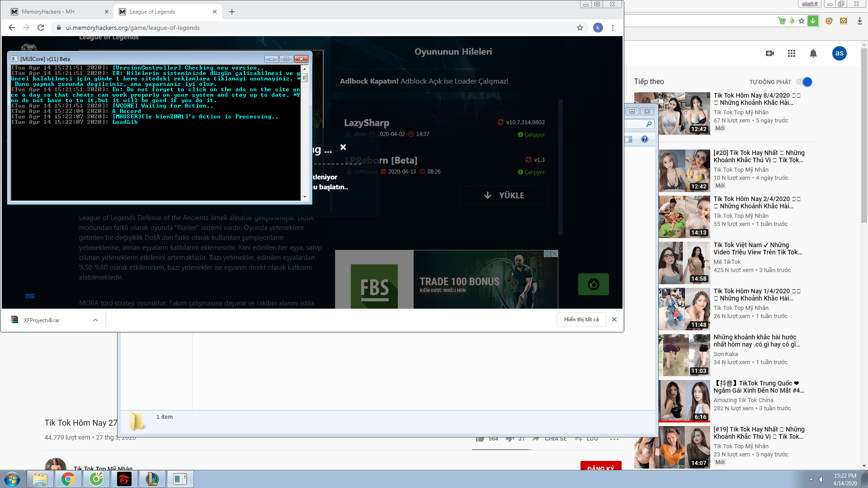This screenshot has height=488, width=868.
Task: Switch to MemoryHackers - MH tab
Action: pos(58,12)
